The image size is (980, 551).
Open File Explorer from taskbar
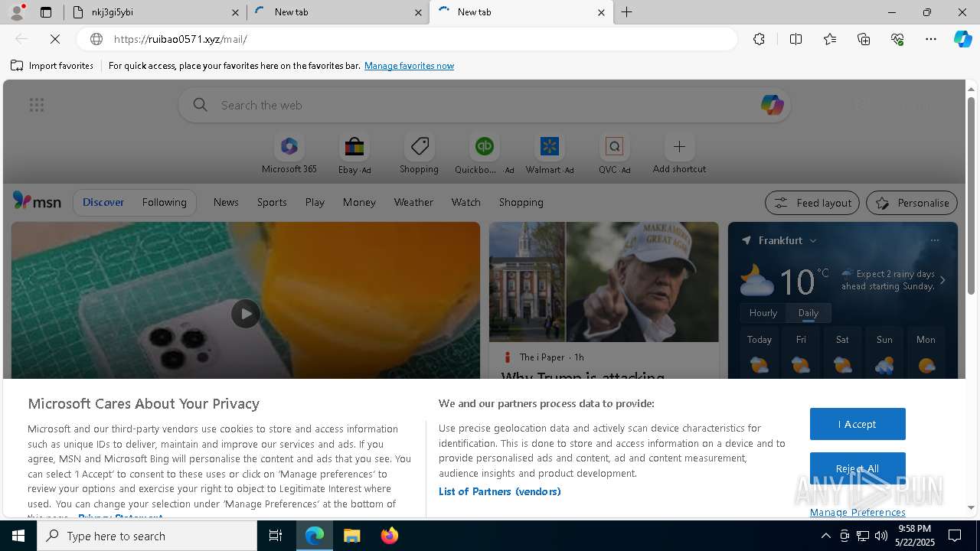click(351, 536)
